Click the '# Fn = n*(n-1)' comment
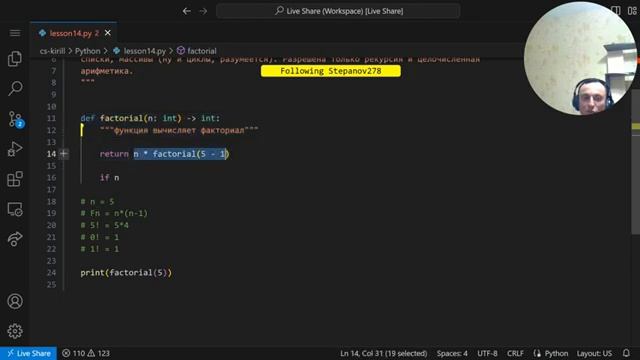The height and width of the screenshot is (360, 640). pos(114,213)
